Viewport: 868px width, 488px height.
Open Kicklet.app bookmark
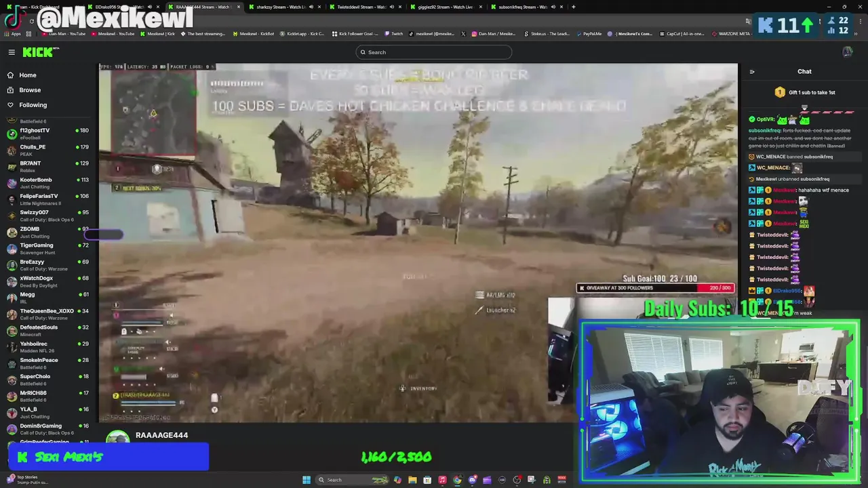[301, 33]
